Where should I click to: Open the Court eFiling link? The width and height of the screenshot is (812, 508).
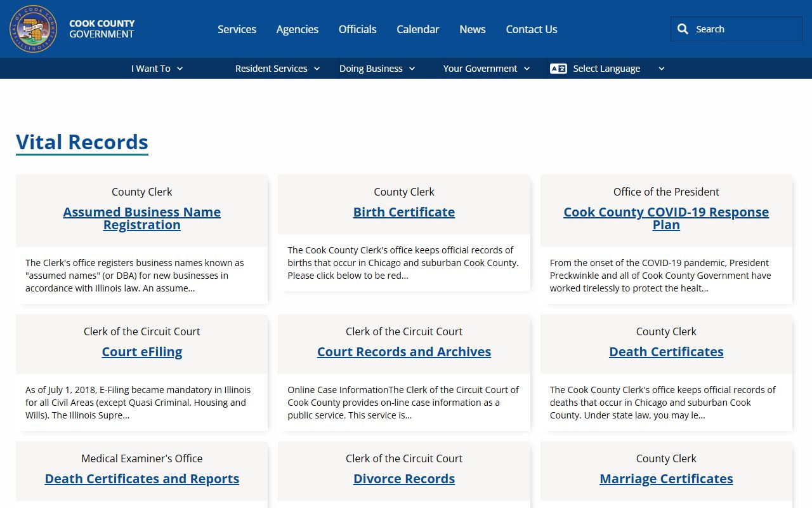[142, 352]
